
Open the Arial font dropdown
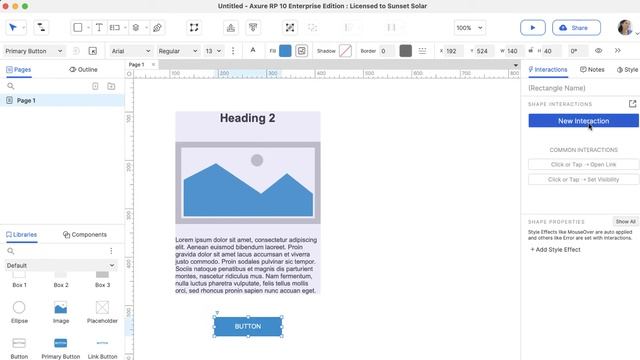click(x=131, y=51)
